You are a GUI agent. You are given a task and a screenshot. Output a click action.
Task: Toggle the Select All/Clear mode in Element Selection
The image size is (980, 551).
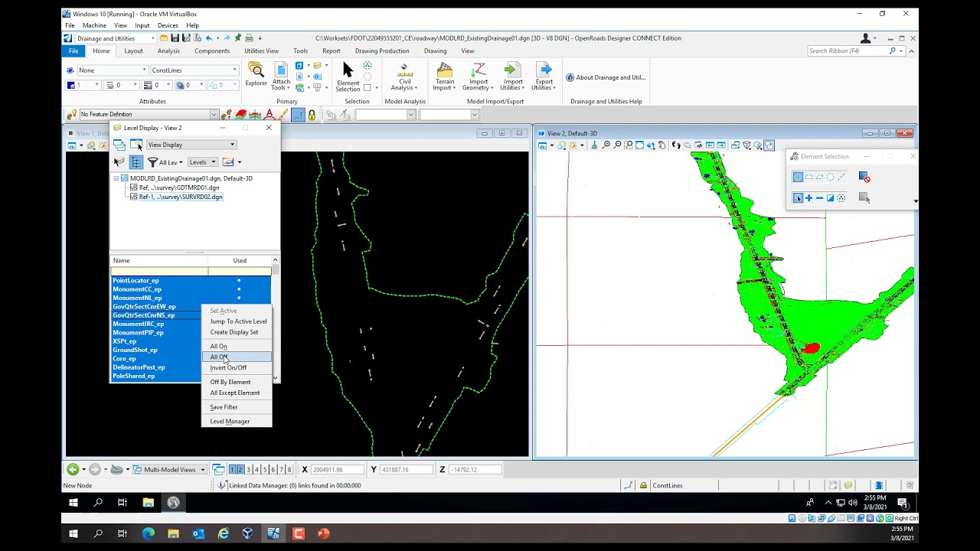(x=841, y=198)
